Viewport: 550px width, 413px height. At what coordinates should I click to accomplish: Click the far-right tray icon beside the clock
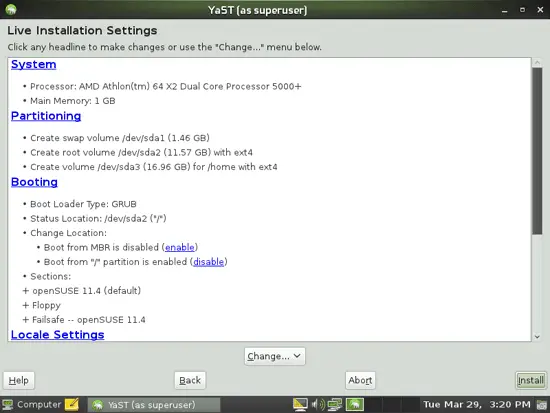click(542, 405)
